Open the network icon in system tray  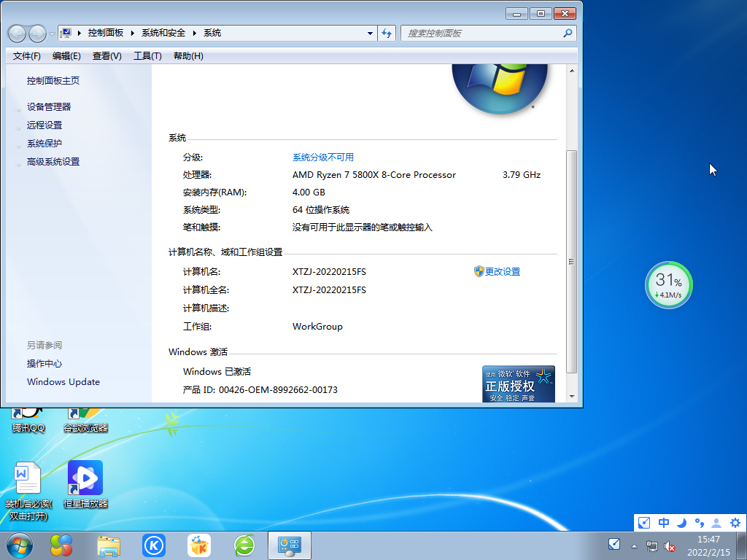pyautogui.click(x=651, y=545)
